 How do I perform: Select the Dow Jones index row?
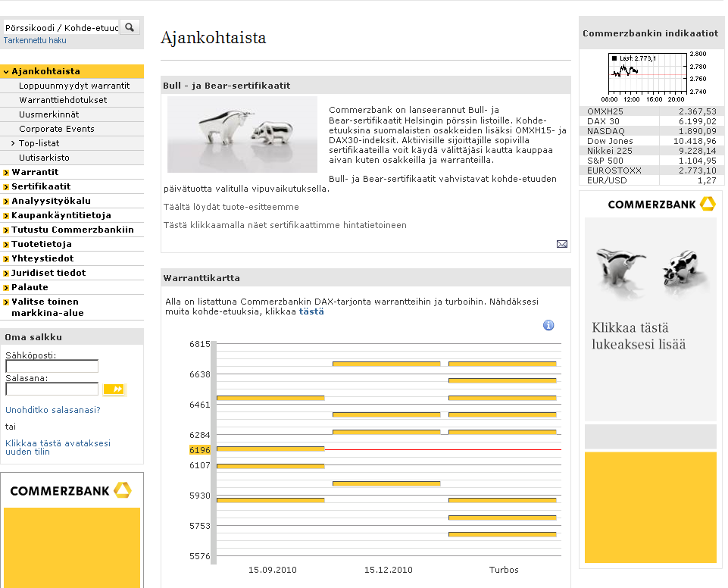(x=651, y=141)
